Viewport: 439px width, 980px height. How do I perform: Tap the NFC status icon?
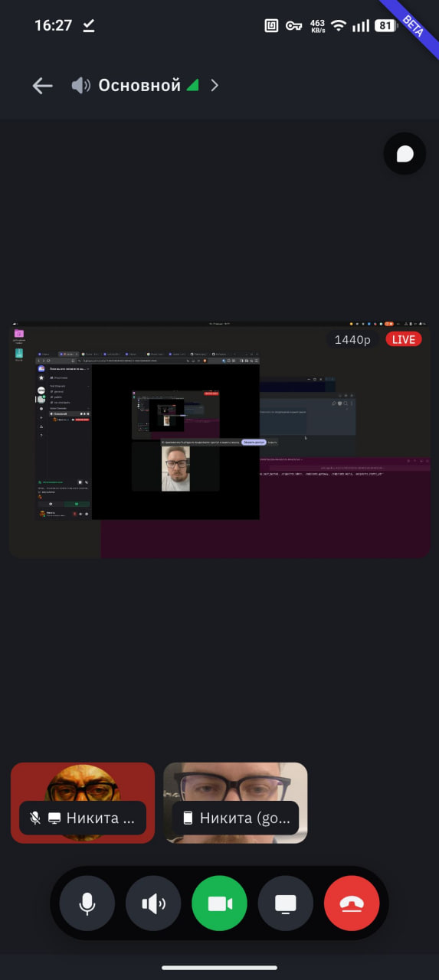[x=272, y=25]
